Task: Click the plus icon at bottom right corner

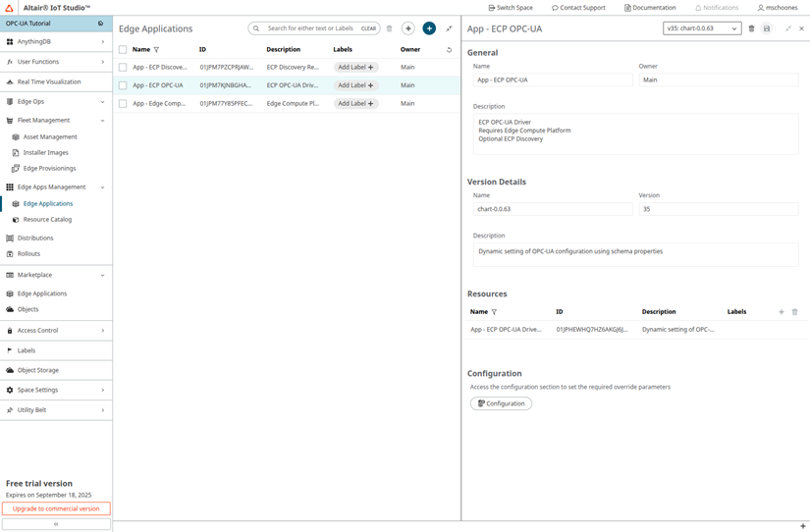Action: (x=803, y=526)
